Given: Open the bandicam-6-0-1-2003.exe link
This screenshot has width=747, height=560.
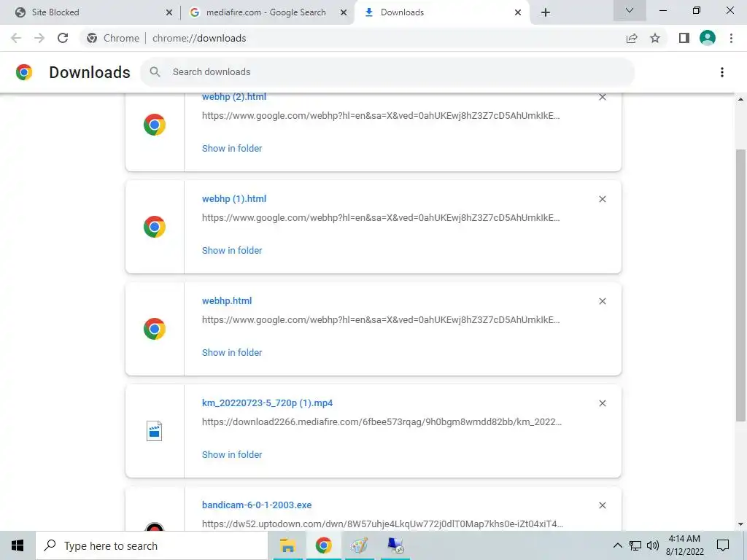Looking at the screenshot, I should tap(257, 505).
